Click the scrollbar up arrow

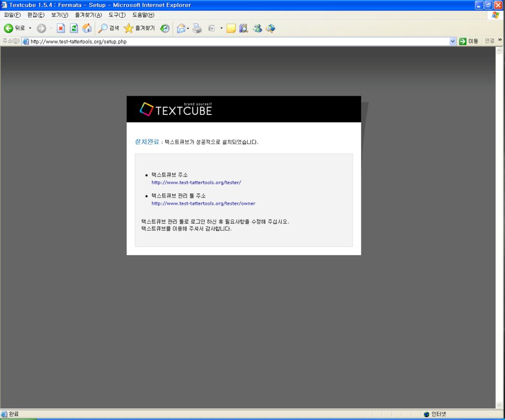pyautogui.click(x=499, y=50)
